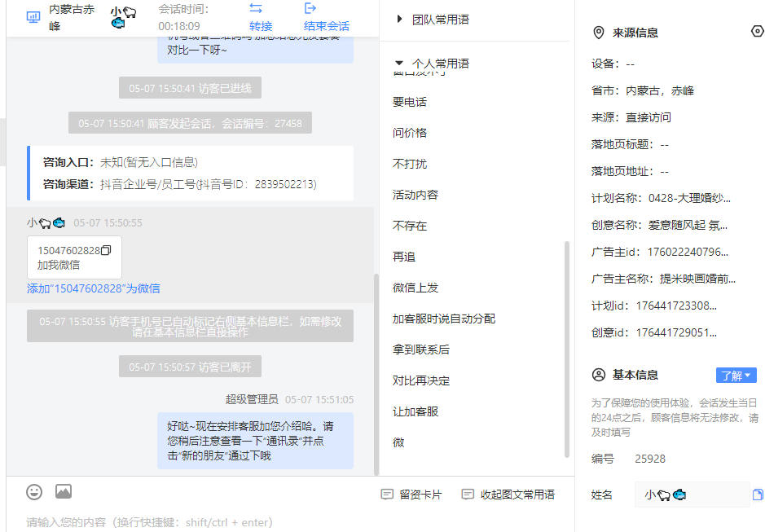Click the 来源 直接访问 entry

coord(631,117)
